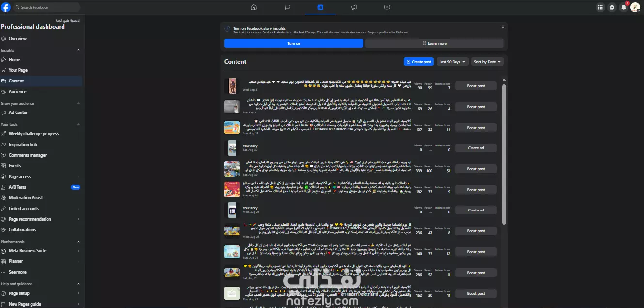Open the Last 90 Days dropdown
The width and height of the screenshot is (644, 308).
pyautogui.click(x=453, y=62)
